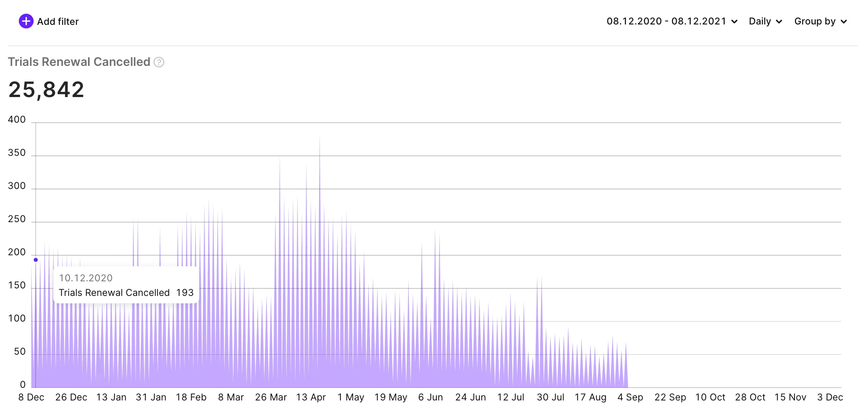868x419 pixels.
Task: Click the help icon beside Trials Renewal Cancelled
Action: coord(159,62)
